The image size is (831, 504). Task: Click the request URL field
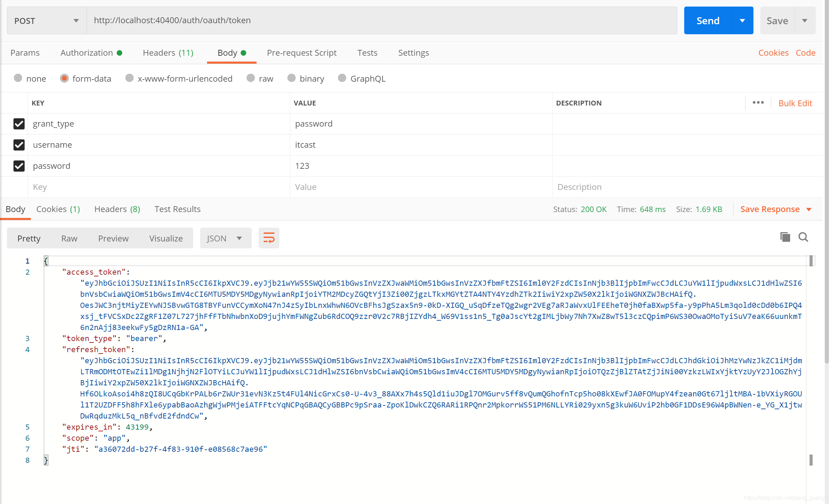click(381, 21)
